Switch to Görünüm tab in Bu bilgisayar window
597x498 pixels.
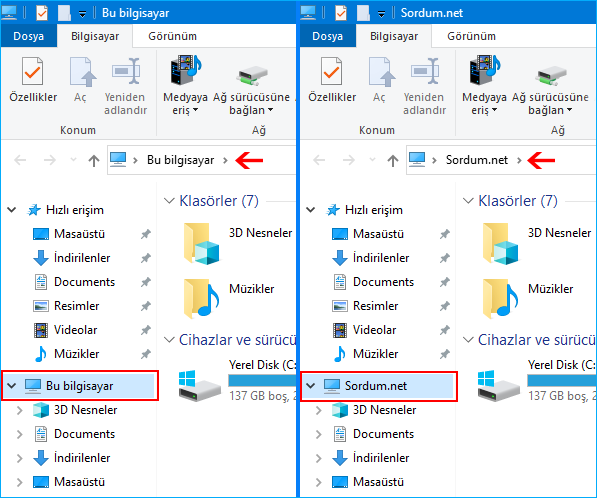tap(172, 36)
